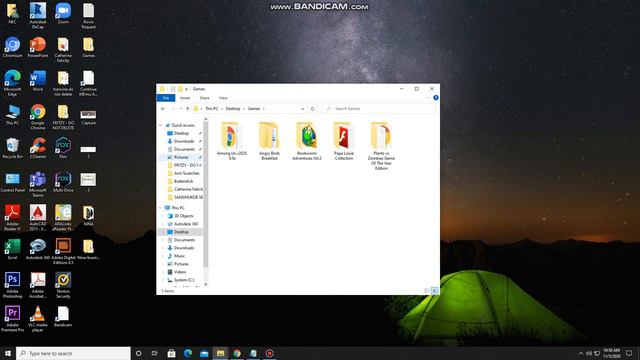Viewport: 640px width, 360px height.
Task: Select Butterstick in navigation pane
Action: [184, 181]
